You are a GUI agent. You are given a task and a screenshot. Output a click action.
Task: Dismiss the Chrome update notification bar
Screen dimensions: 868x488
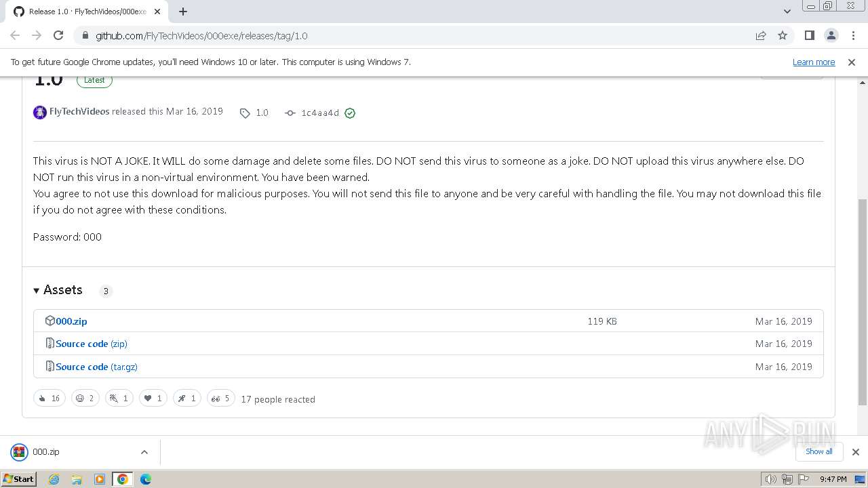[852, 62]
